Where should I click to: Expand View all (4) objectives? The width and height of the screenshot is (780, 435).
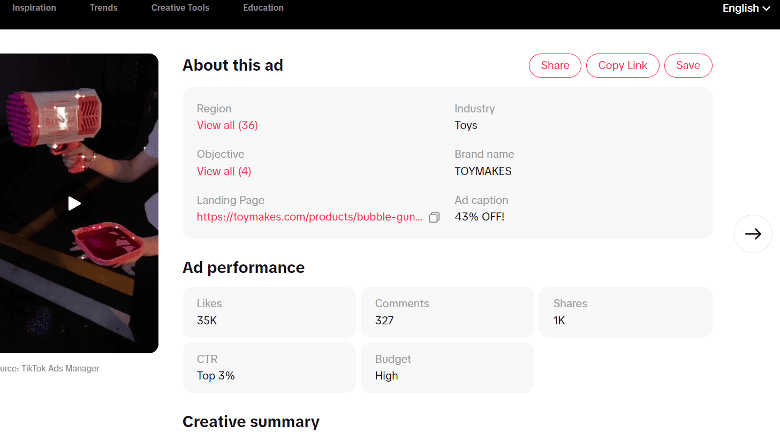coord(224,171)
